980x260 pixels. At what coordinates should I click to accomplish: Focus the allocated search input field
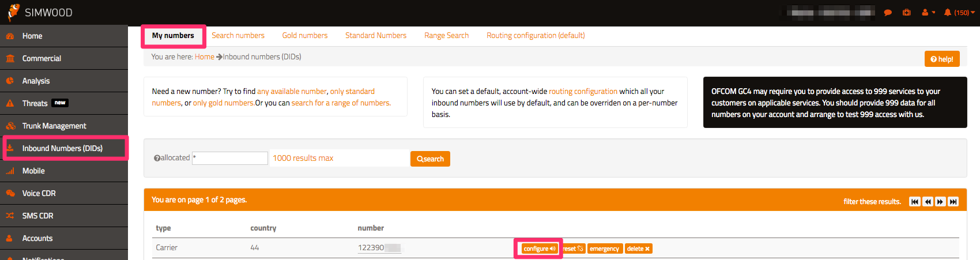coord(230,158)
